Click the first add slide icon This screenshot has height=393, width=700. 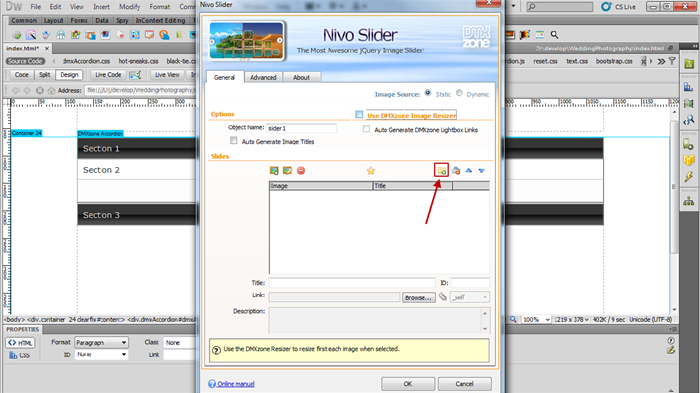(274, 171)
